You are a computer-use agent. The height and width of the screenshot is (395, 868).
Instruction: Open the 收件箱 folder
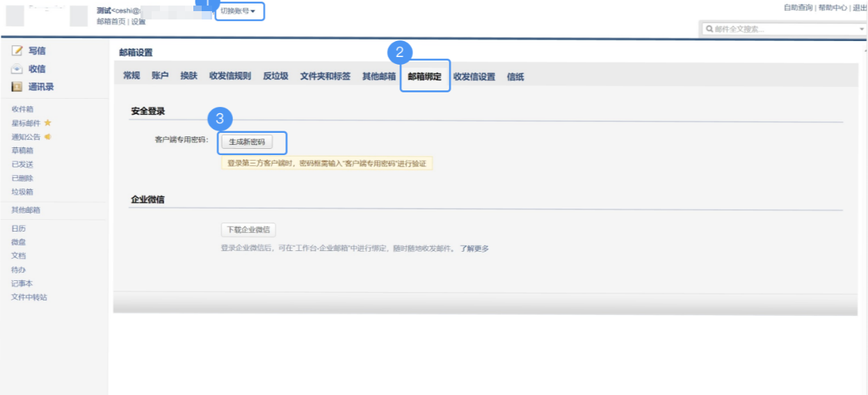pos(22,109)
